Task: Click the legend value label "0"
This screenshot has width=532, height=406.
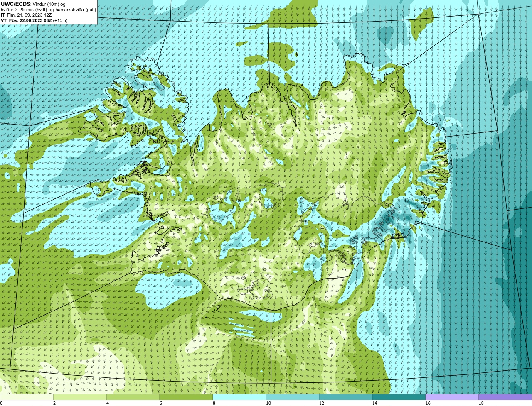Action: [x=1, y=403]
